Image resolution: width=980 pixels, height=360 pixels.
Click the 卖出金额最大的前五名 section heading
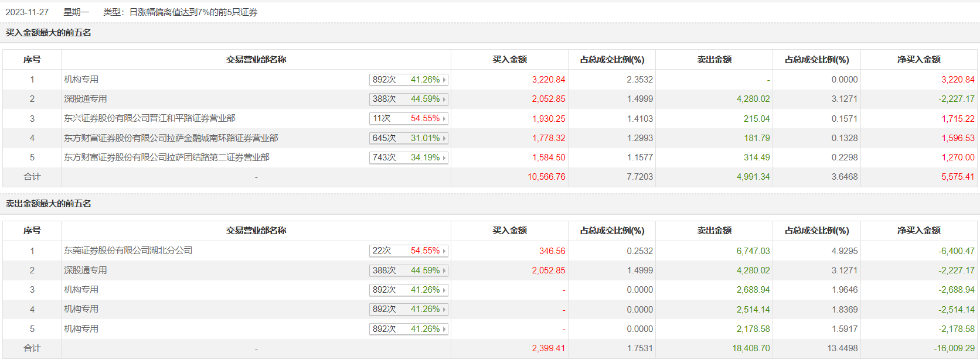tap(49, 204)
